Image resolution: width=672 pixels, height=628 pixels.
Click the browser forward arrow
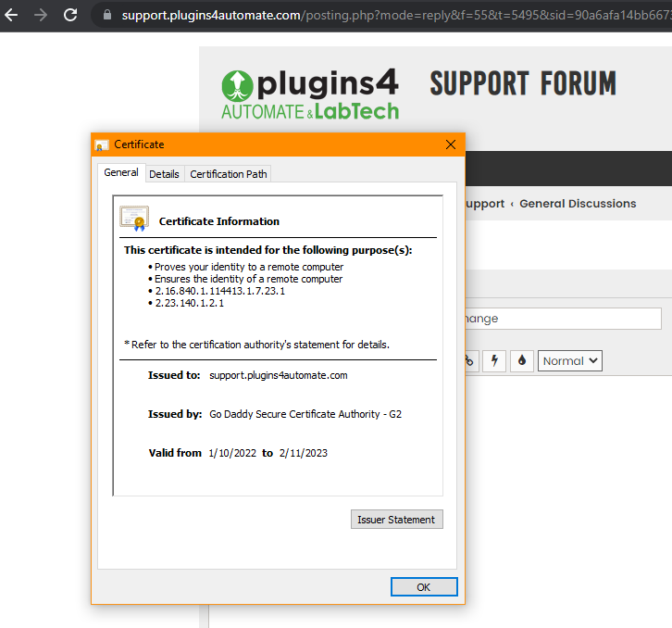[x=41, y=15]
